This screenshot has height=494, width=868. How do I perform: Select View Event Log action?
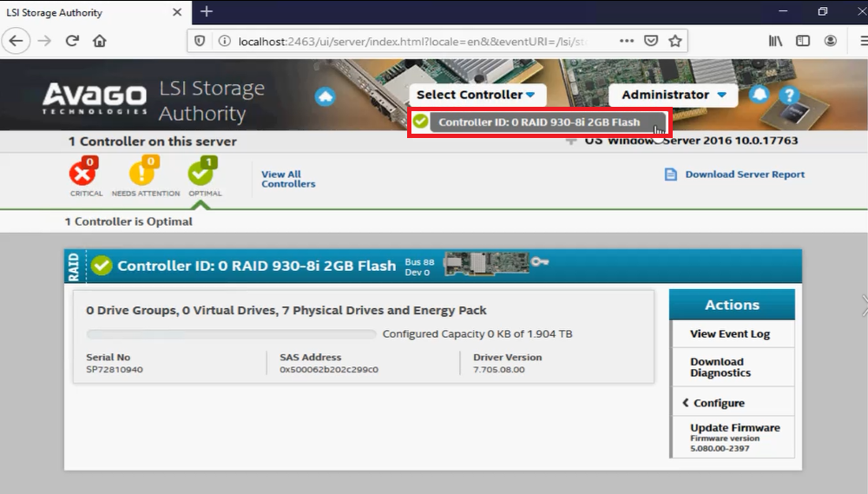click(x=729, y=334)
